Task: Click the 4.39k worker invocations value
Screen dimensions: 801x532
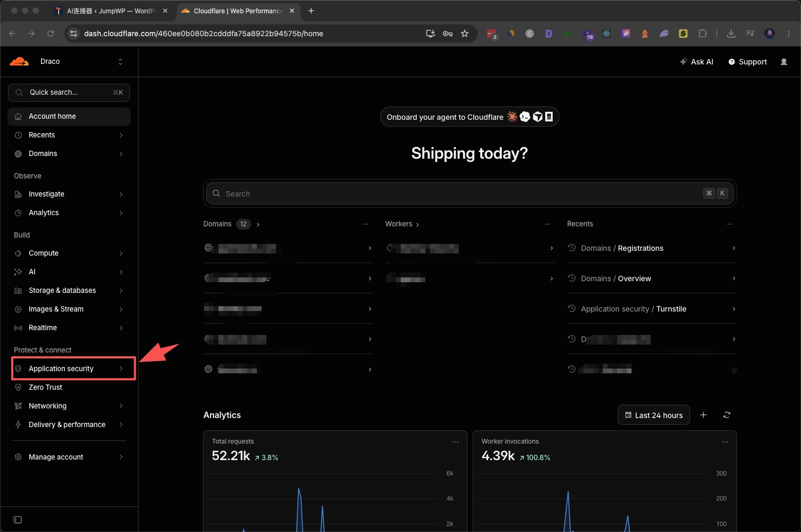Action: pyautogui.click(x=498, y=456)
